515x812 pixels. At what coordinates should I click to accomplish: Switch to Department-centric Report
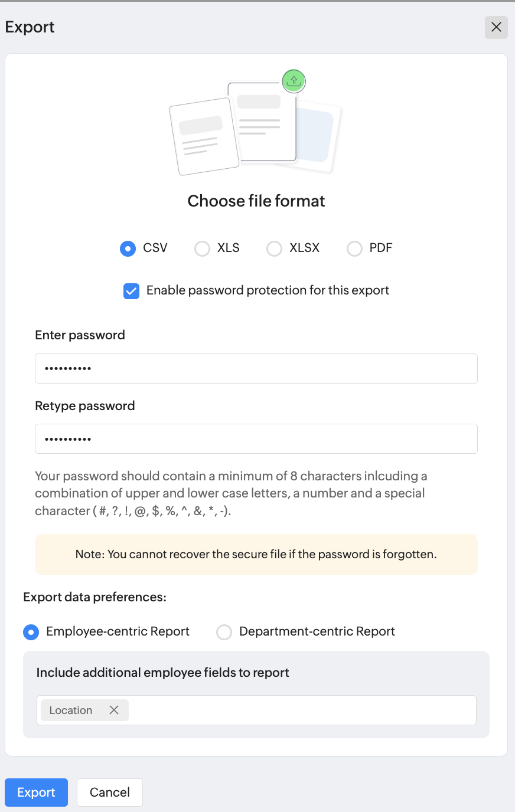224,632
